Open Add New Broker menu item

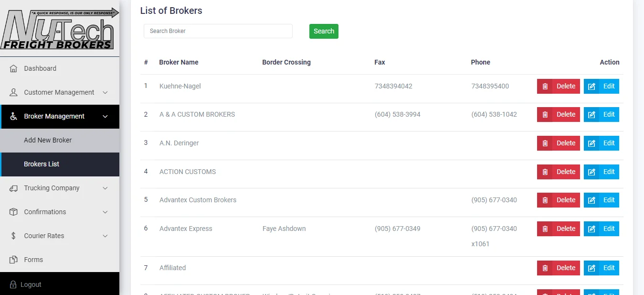(48, 140)
